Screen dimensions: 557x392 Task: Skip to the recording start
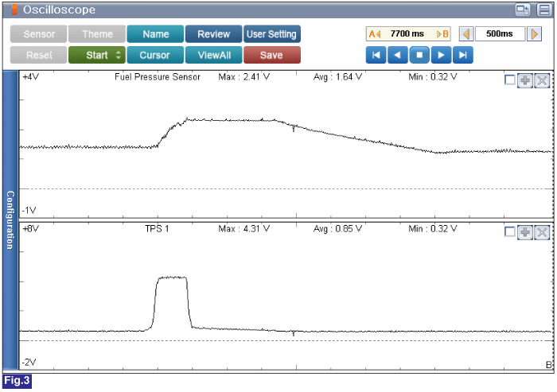coord(376,55)
